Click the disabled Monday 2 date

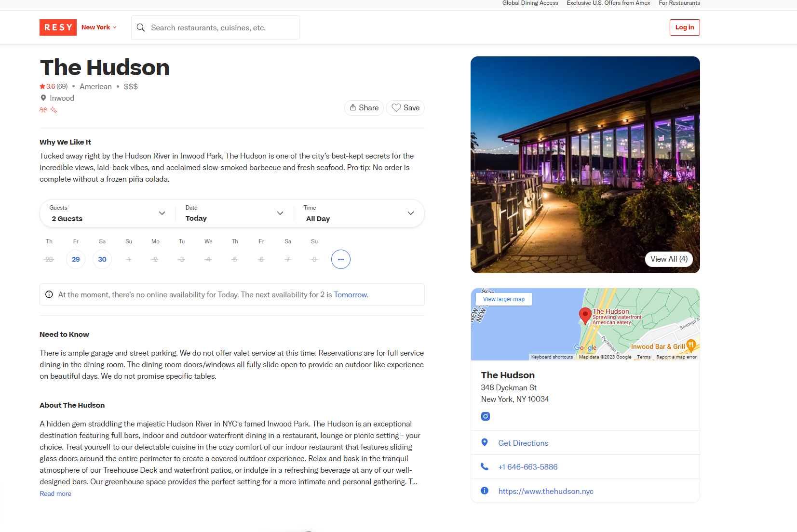155,259
